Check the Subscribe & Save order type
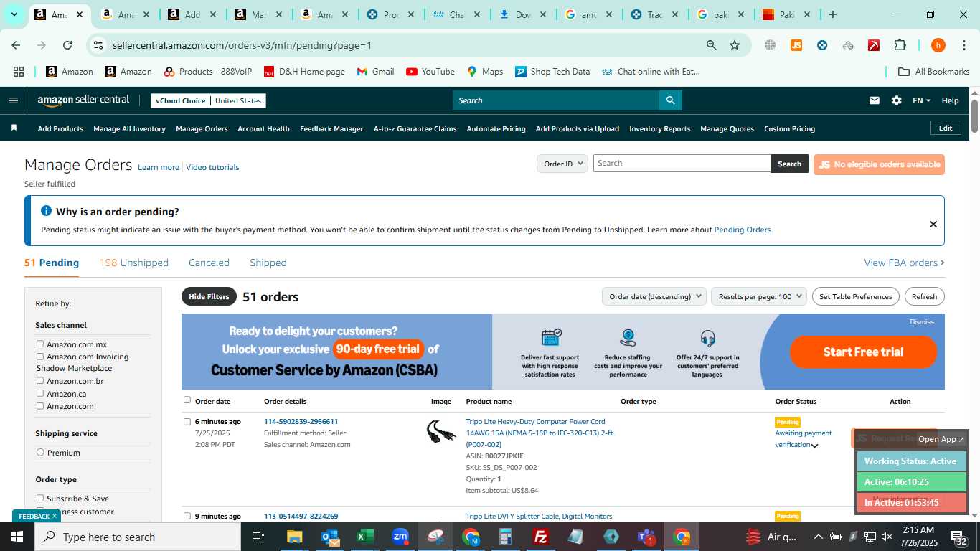Viewport: 980px width, 551px height. tap(40, 498)
